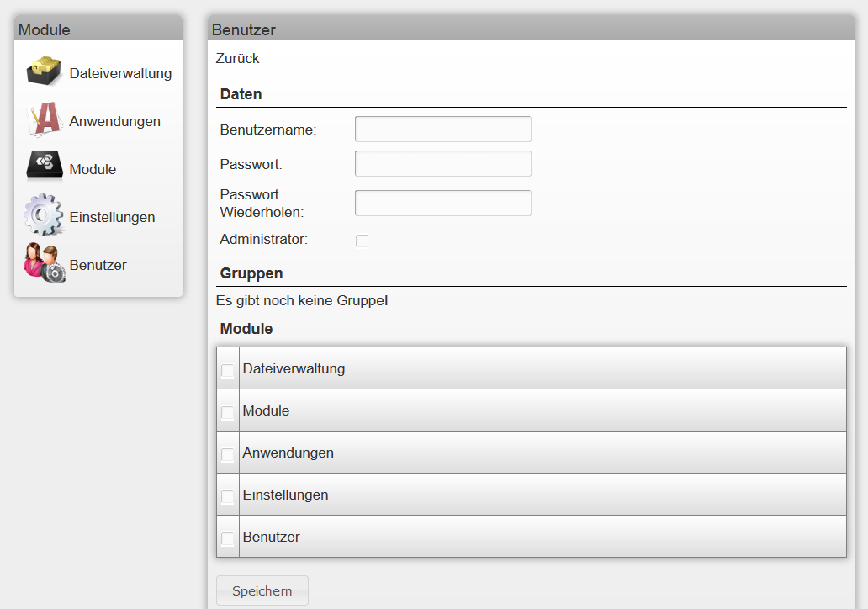868x609 pixels.
Task: Select Einstellungen from the sidebar menu
Action: (113, 216)
